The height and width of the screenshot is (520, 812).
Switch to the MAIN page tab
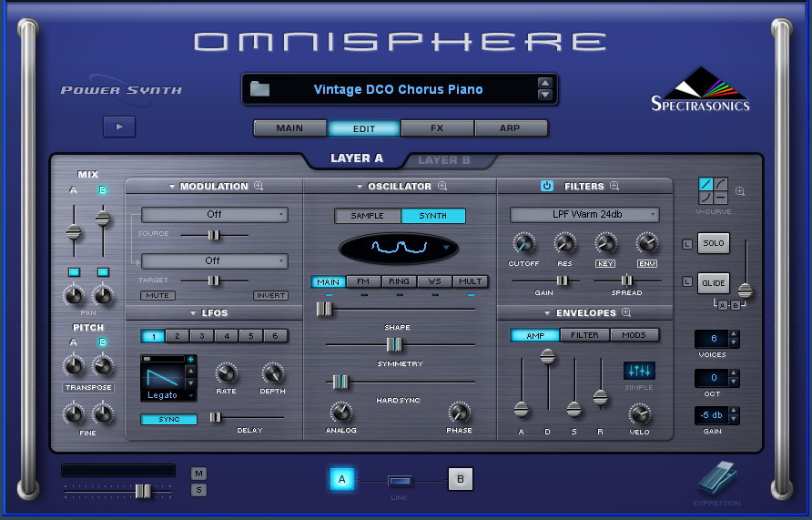pyautogui.click(x=290, y=127)
